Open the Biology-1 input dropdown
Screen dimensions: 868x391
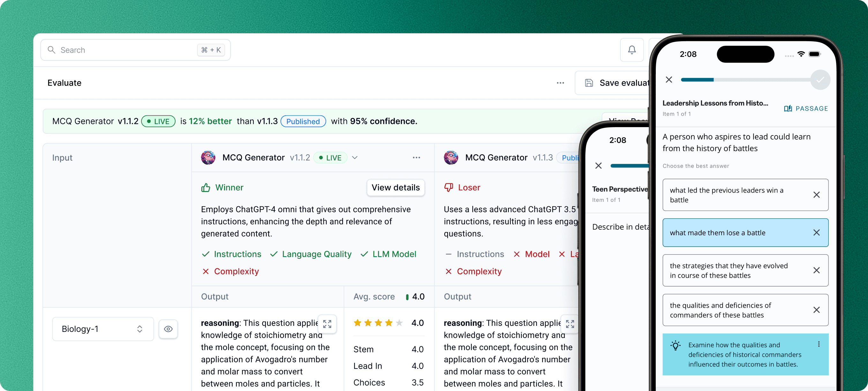(x=102, y=329)
